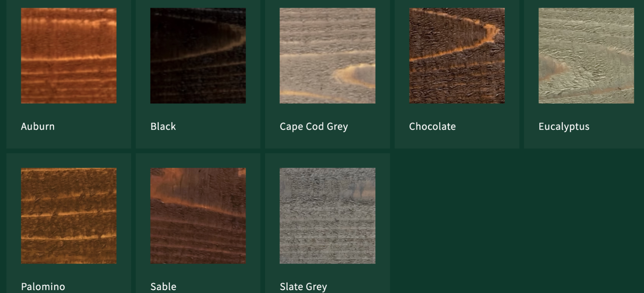
Task: Open the Chocolate card below its label
Action: (x=457, y=140)
